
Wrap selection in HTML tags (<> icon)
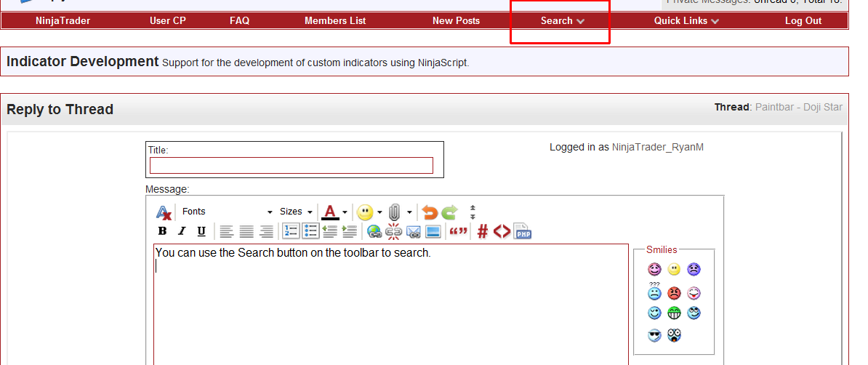click(502, 231)
